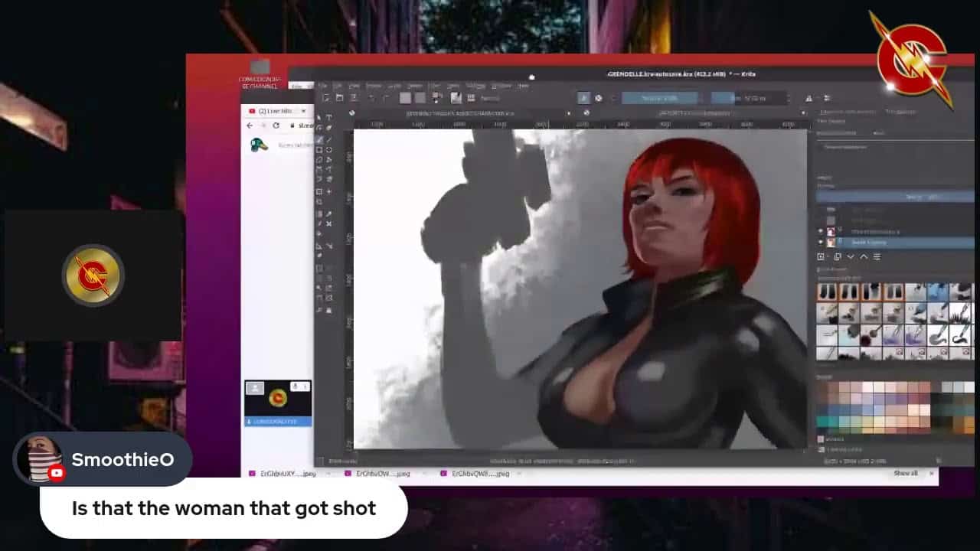Hide the selected bottom layer with eye icon
This screenshot has width=980, height=551.
[821, 243]
